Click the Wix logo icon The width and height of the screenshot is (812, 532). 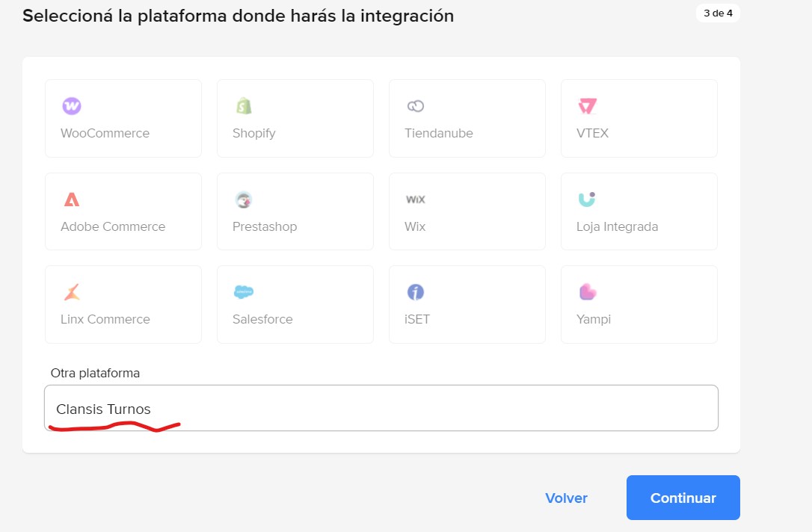(x=415, y=199)
